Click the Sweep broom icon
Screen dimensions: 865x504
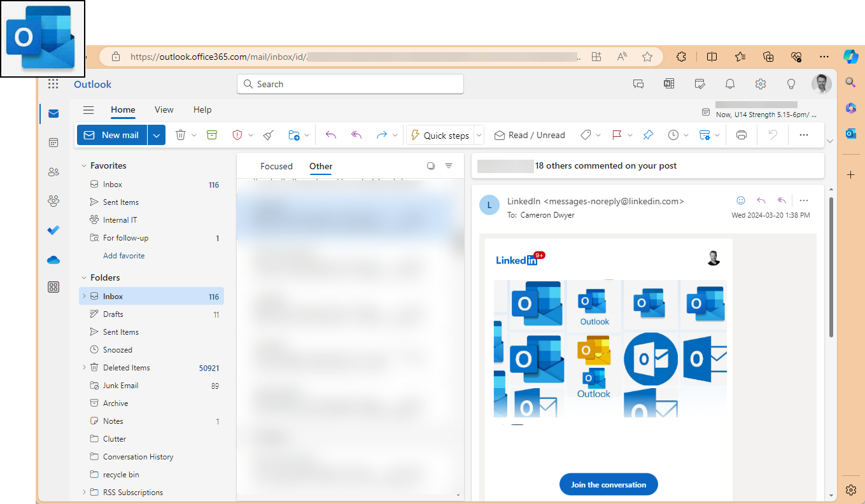click(269, 135)
